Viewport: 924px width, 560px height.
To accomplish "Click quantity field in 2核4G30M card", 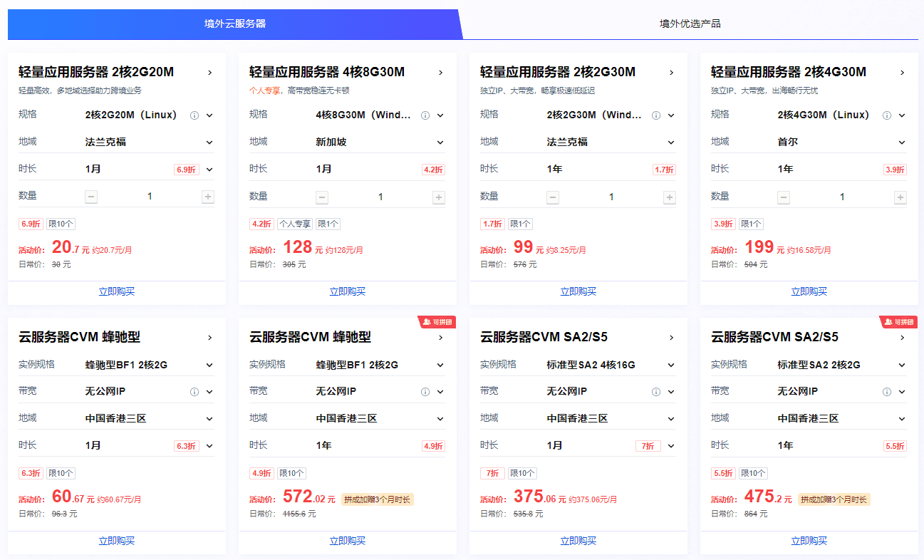I will [842, 197].
